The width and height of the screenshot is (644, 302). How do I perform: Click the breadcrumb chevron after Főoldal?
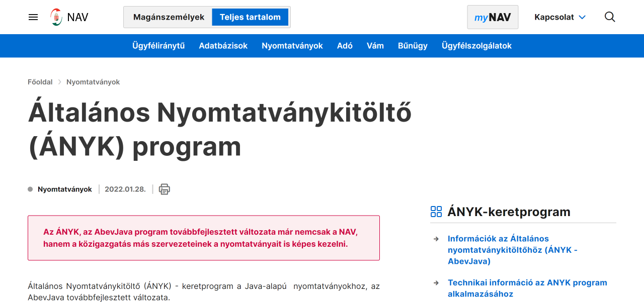pyautogui.click(x=59, y=82)
